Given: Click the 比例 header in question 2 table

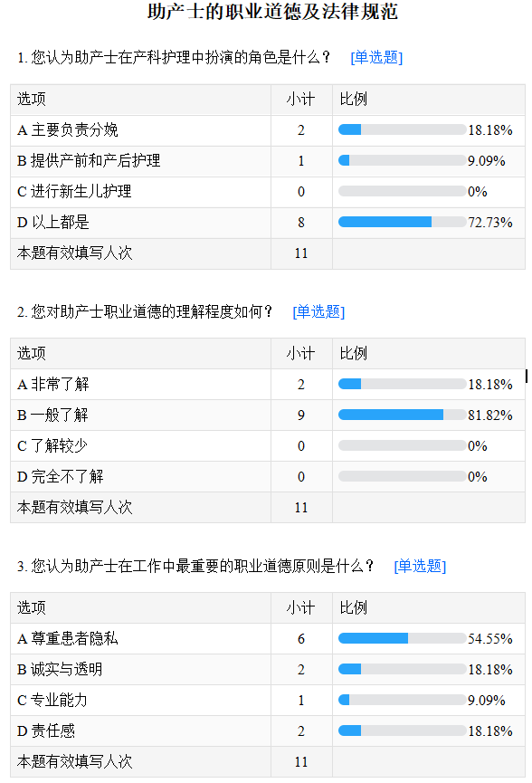Looking at the screenshot, I should pyautogui.click(x=354, y=354).
